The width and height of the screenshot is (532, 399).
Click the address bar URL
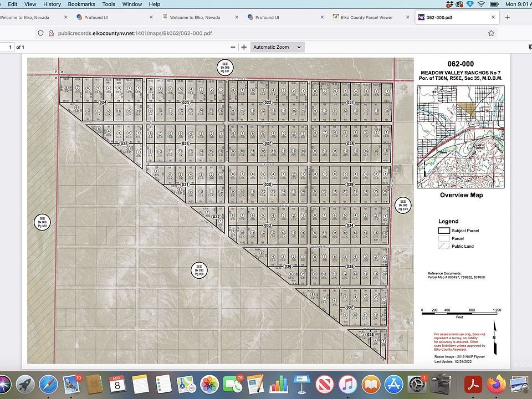(135, 33)
